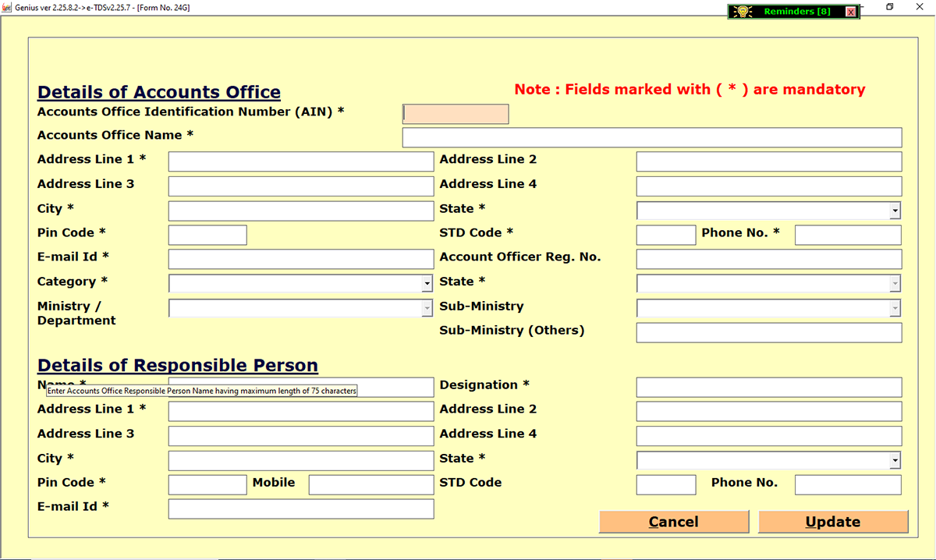Focus the Accounts Office Identification Number field
The height and width of the screenshot is (560, 936).
(456, 114)
